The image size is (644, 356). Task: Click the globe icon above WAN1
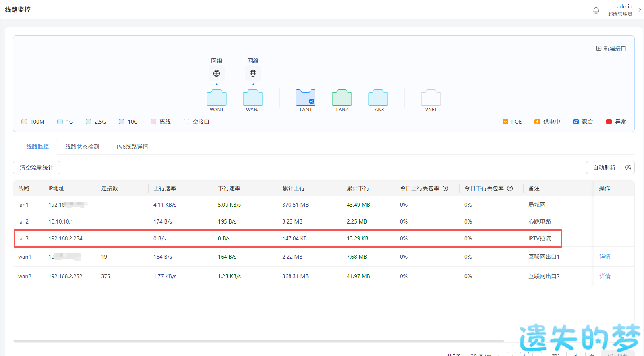click(217, 73)
